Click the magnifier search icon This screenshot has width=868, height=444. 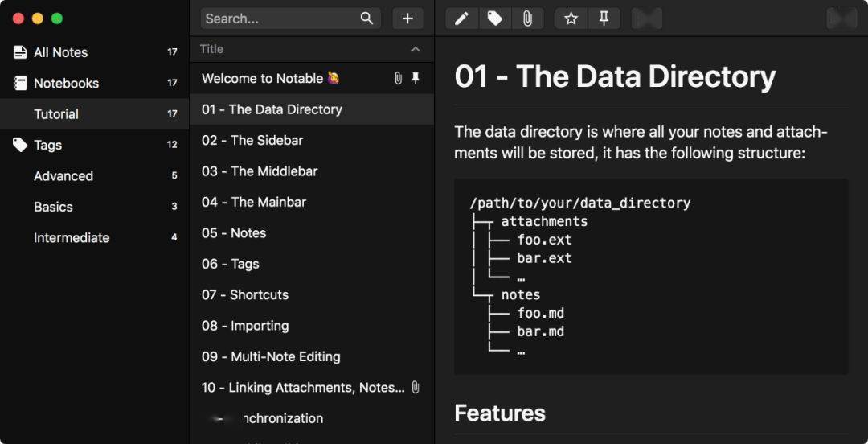pos(366,18)
